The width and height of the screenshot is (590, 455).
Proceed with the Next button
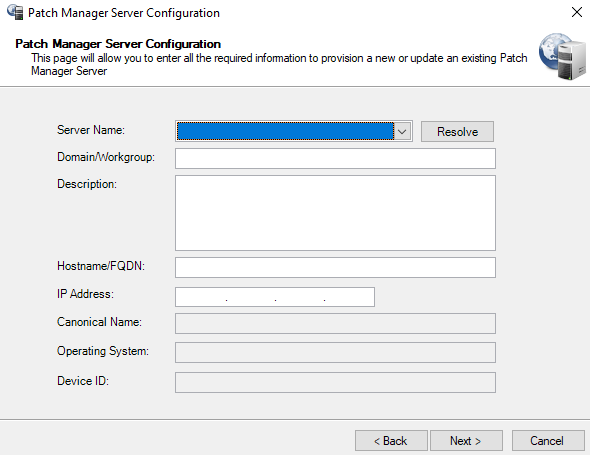click(466, 441)
